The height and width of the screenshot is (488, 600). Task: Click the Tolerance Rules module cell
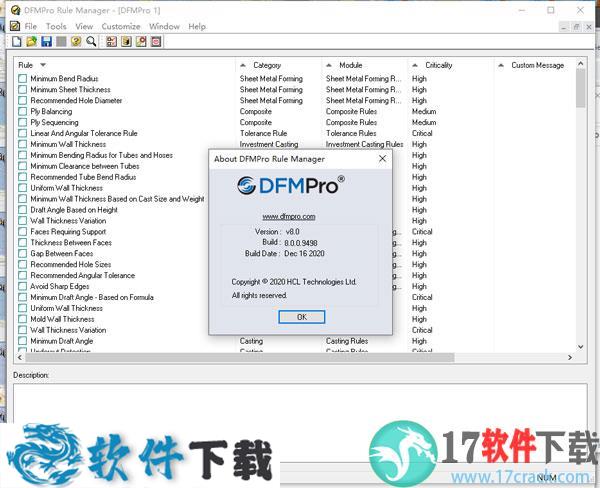point(351,133)
